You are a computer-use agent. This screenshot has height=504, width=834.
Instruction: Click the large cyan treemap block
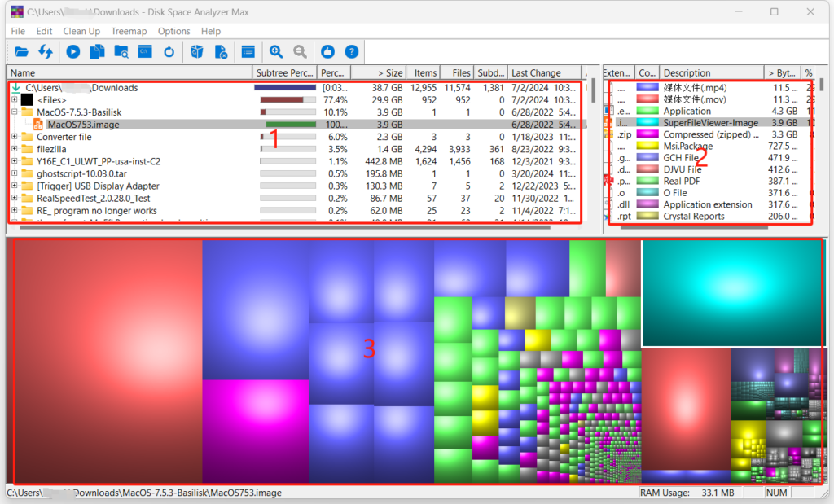732,293
